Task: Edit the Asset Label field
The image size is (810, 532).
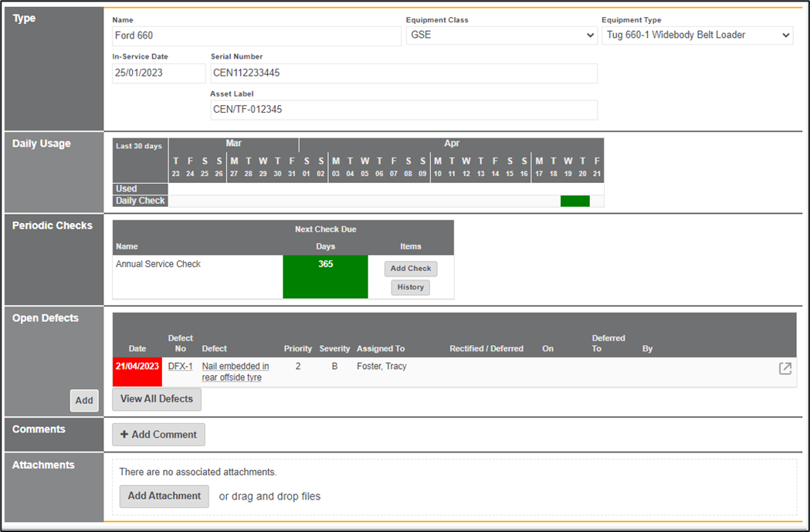Action: tap(403, 110)
